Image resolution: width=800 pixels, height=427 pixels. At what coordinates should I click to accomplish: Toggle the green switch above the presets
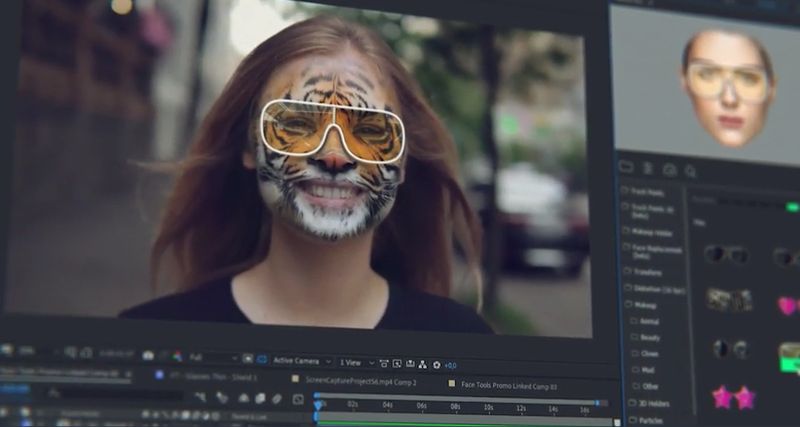792,207
